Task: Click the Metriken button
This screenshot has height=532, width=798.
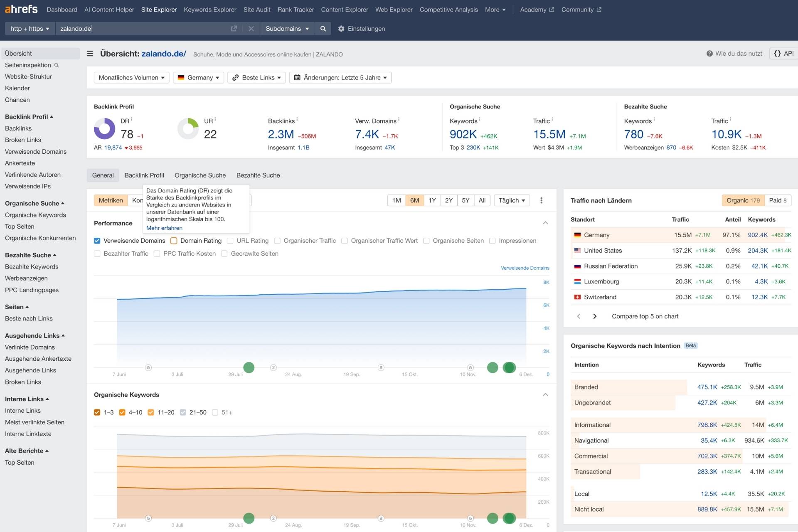Action: point(111,200)
